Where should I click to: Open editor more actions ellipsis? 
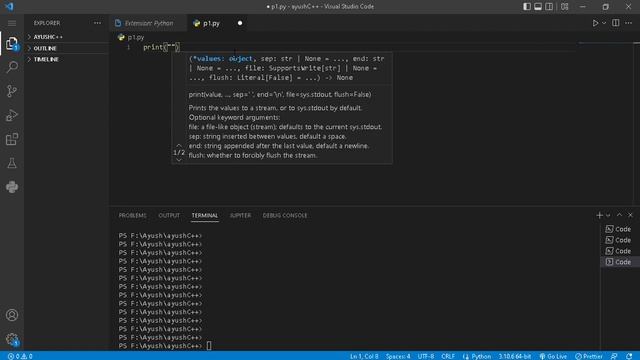(x=629, y=23)
